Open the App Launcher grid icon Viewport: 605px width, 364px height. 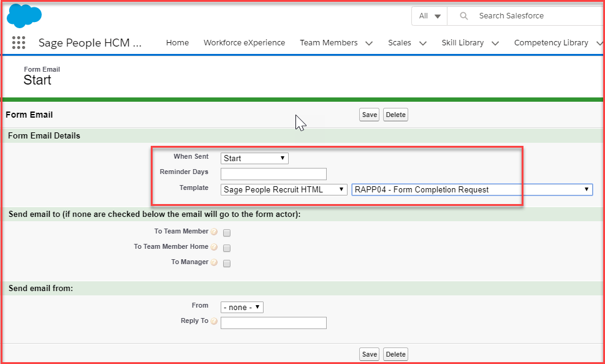[19, 42]
